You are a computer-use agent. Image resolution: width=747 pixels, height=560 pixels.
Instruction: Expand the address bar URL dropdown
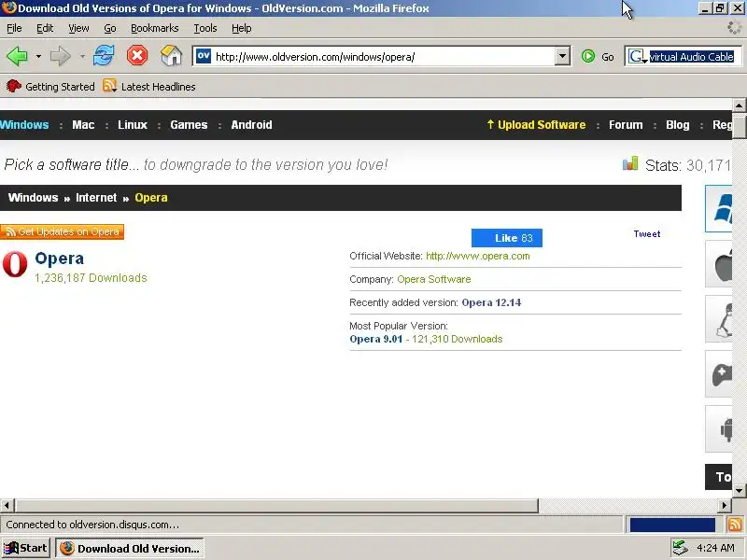tap(562, 56)
